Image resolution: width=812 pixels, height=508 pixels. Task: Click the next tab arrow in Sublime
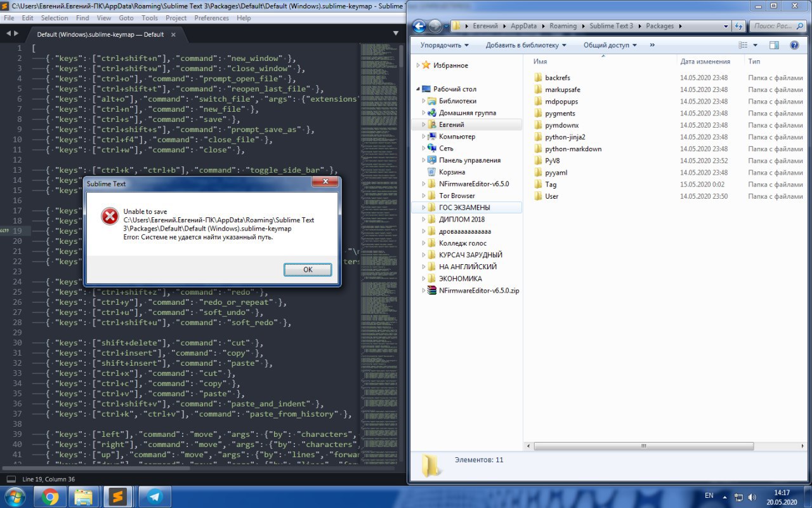pyautogui.click(x=17, y=34)
